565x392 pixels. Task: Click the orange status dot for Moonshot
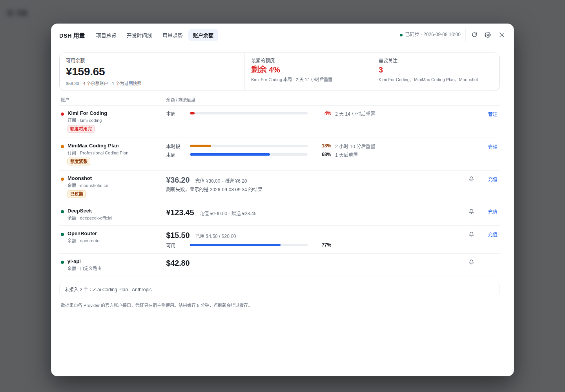[62, 179]
